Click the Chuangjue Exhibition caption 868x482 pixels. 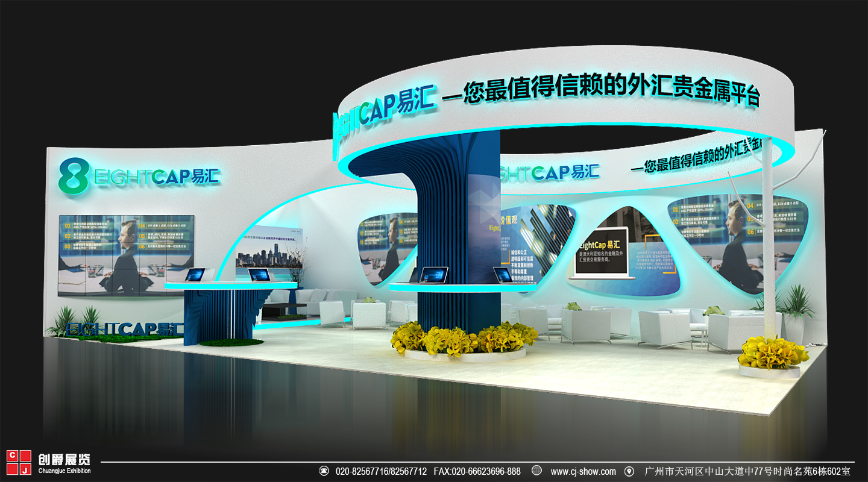(64, 471)
